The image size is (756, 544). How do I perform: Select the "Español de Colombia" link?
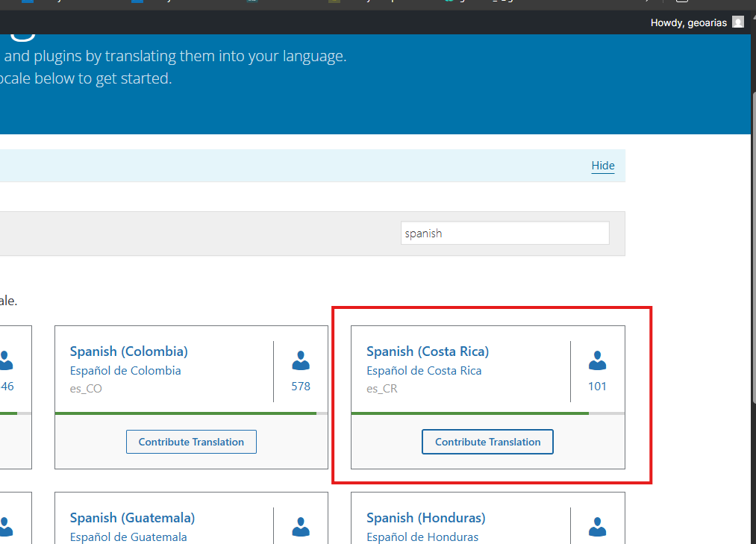click(x=125, y=371)
